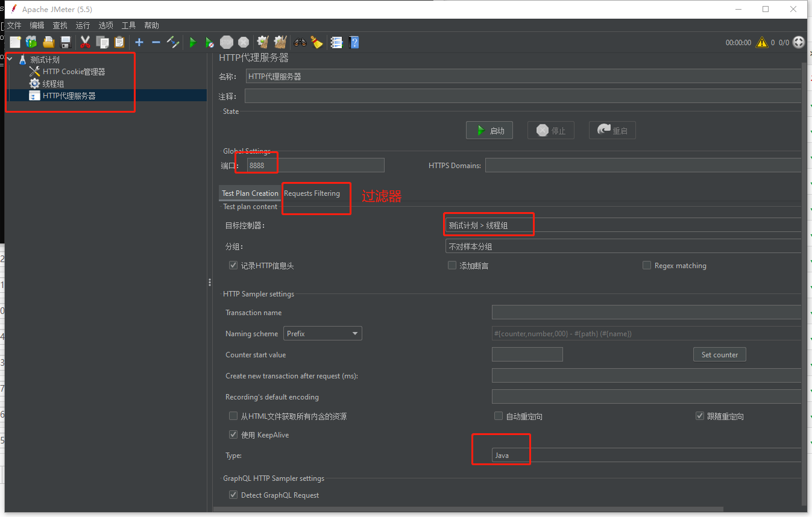Click the Clear broom icon
The width and height of the screenshot is (812, 517).
pos(263,42)
